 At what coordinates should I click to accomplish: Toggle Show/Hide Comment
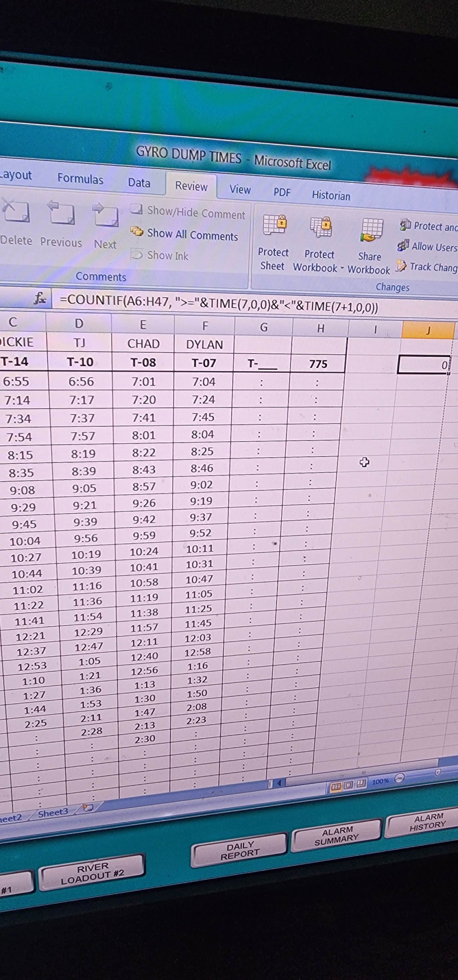188,212
